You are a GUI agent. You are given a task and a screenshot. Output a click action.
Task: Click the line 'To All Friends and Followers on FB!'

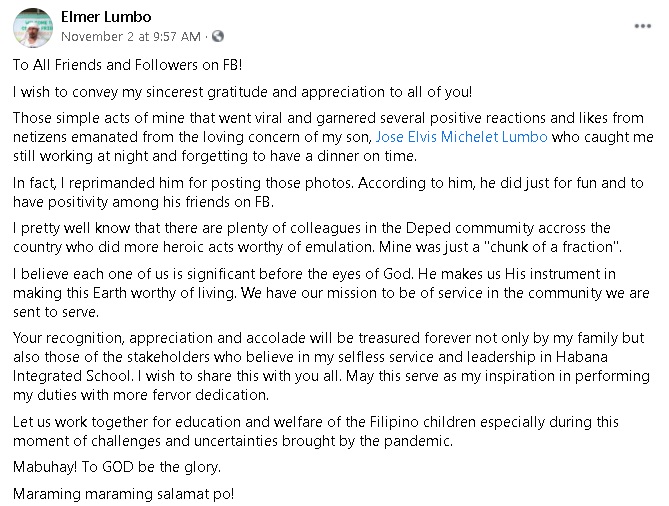tap(128, 65)
